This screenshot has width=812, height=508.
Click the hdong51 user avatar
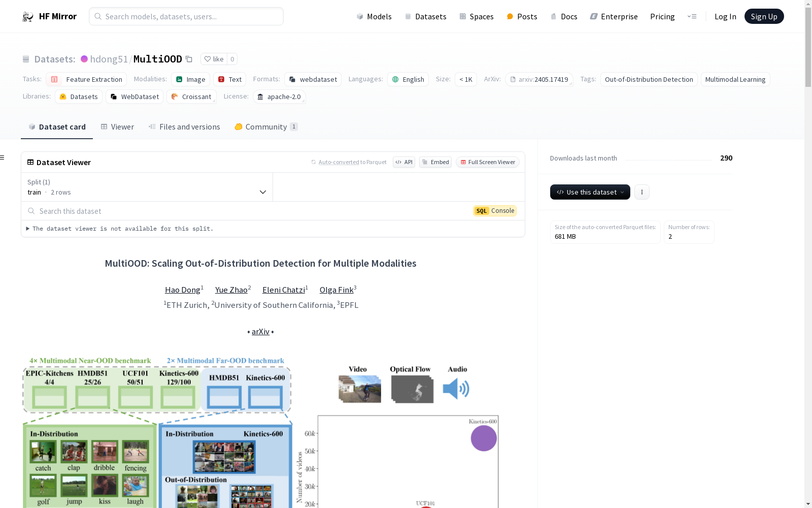click(x=84, y=59)
